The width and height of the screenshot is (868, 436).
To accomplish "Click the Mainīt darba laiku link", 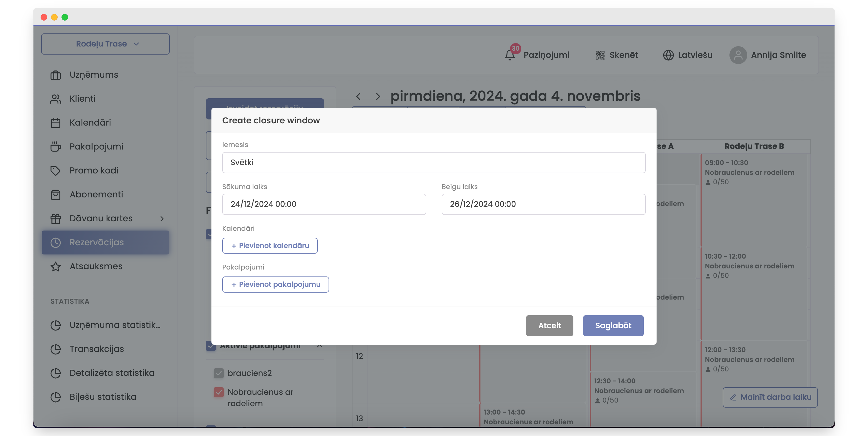I will (x=770, y=397).
